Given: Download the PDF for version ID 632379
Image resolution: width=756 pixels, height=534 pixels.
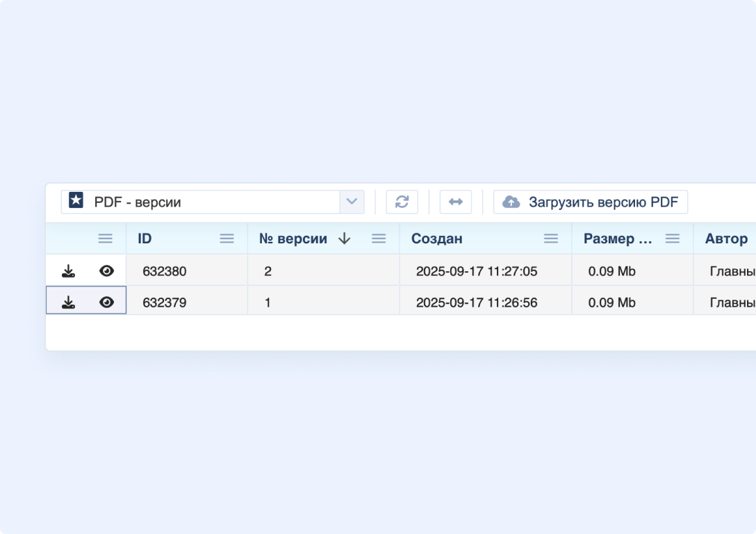Looking at the screenshot, I should [68, 301].
